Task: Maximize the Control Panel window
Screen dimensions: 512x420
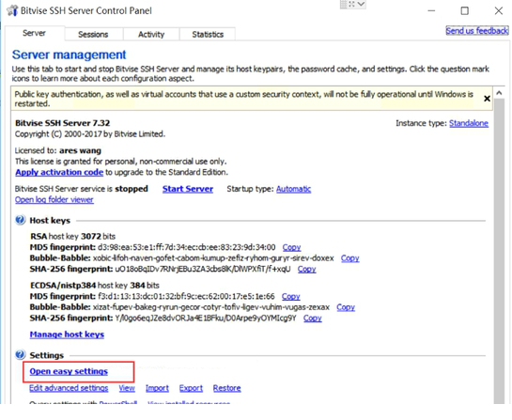Action: (x=465, y=10)
